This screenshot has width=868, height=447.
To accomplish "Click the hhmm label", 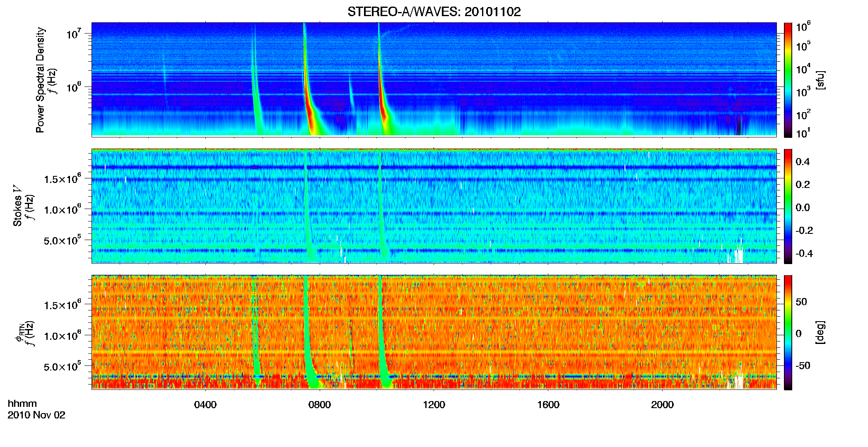I will tap(22, 404).
